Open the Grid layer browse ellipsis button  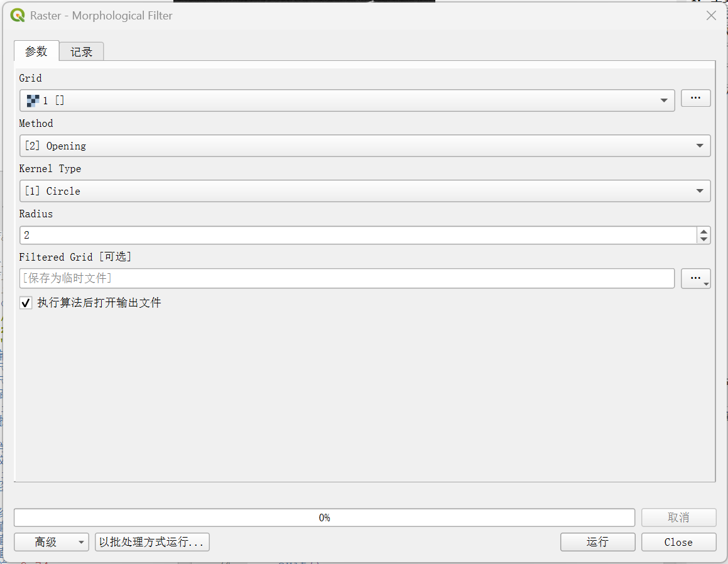pyautogui.click(x=695, y=99)
